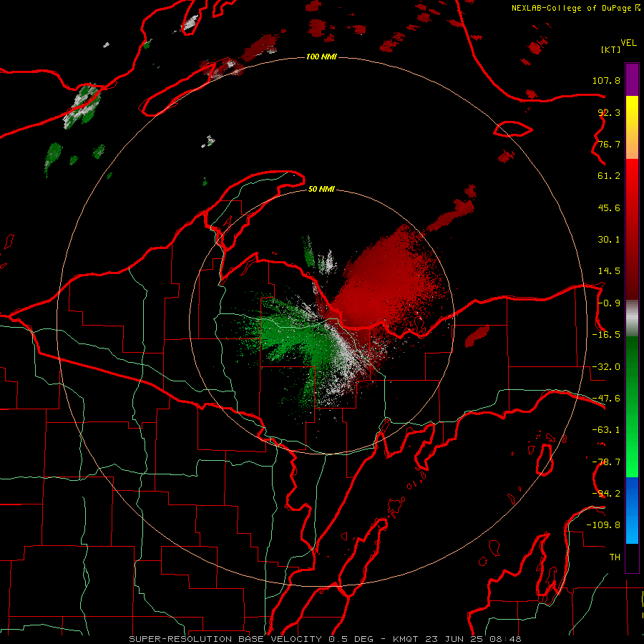Viewport: 644px width, 644px height.
Task: Click the Super-Resolution Base Velocity caption at bottom
Action: (326, 639)
